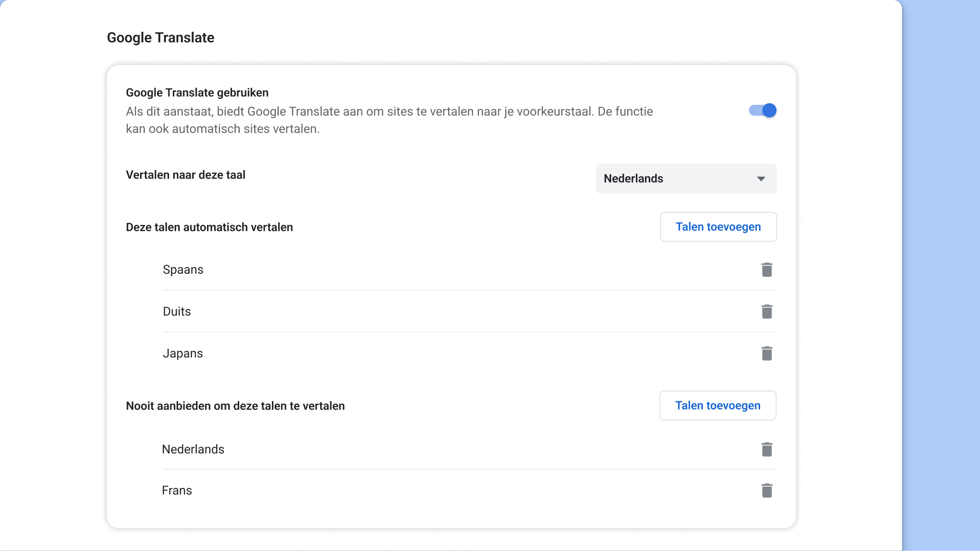Image resolution: width=980 pixels, height=551 pixels.
Task: Click trash icon next to Japans
Action: [x=767, y=353]
